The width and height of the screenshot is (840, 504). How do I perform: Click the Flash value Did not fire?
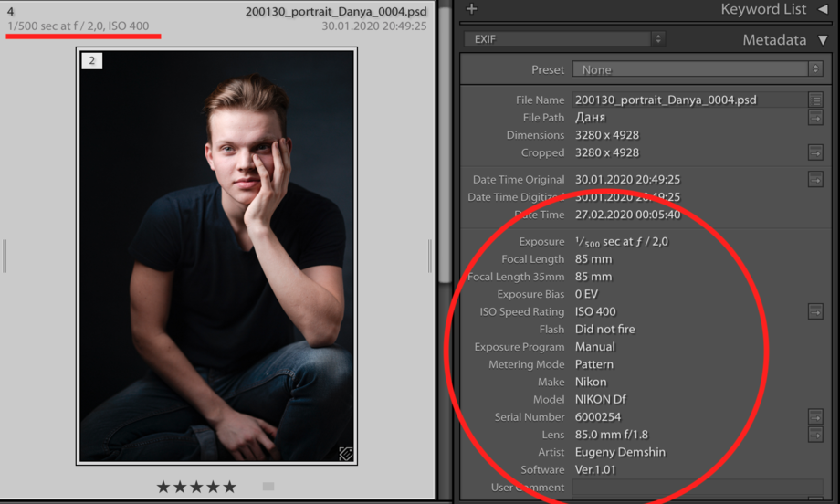[604, 330]
